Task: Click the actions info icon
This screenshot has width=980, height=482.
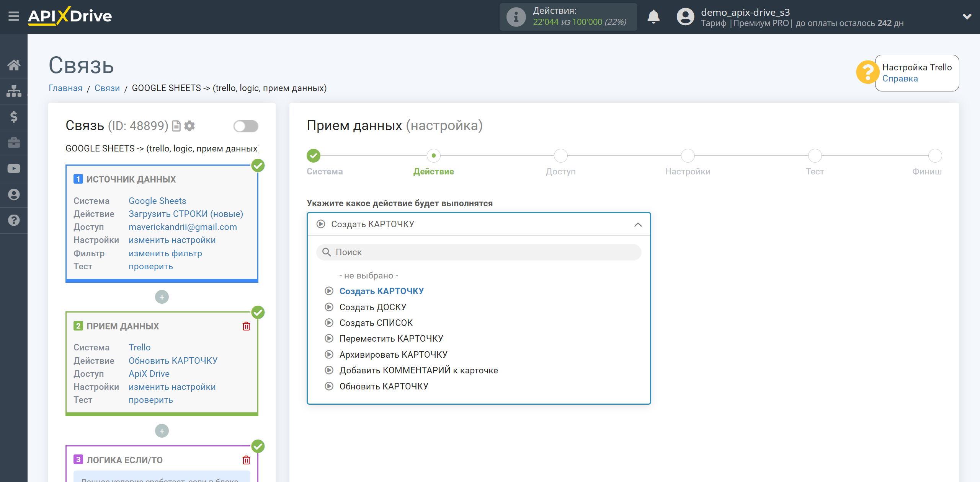Action: click(516, 17)
